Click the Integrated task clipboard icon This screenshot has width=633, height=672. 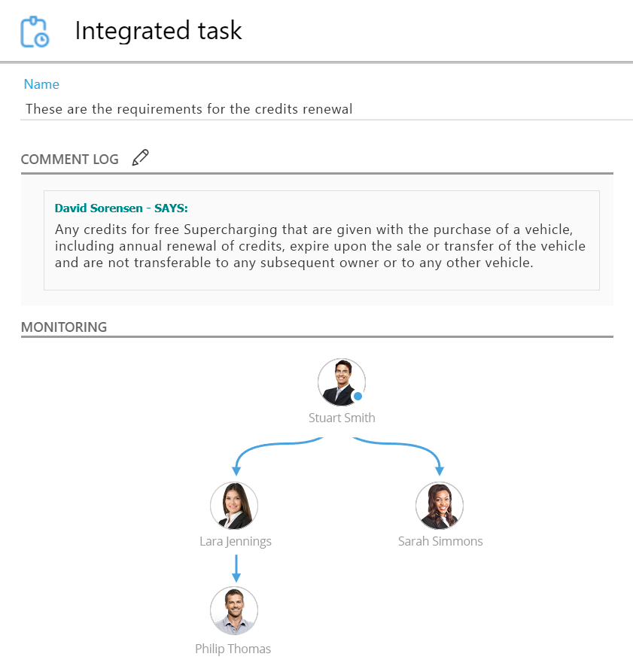coord(35,32)
